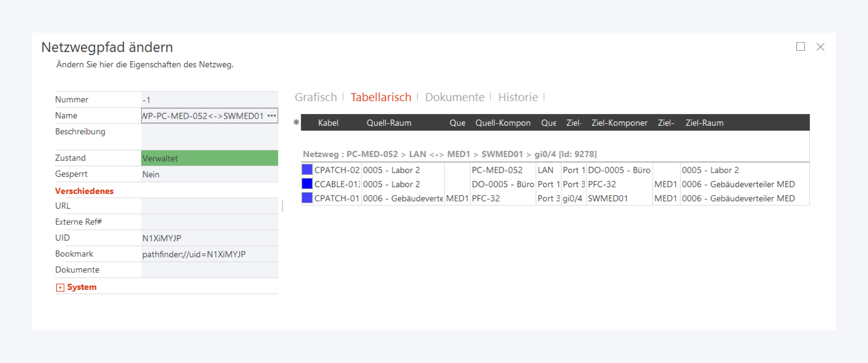Maximize the Netzwegpfad ändern dialog
Image resolution: width=868 pixels, height=363 pixels.
click(800, 47)
